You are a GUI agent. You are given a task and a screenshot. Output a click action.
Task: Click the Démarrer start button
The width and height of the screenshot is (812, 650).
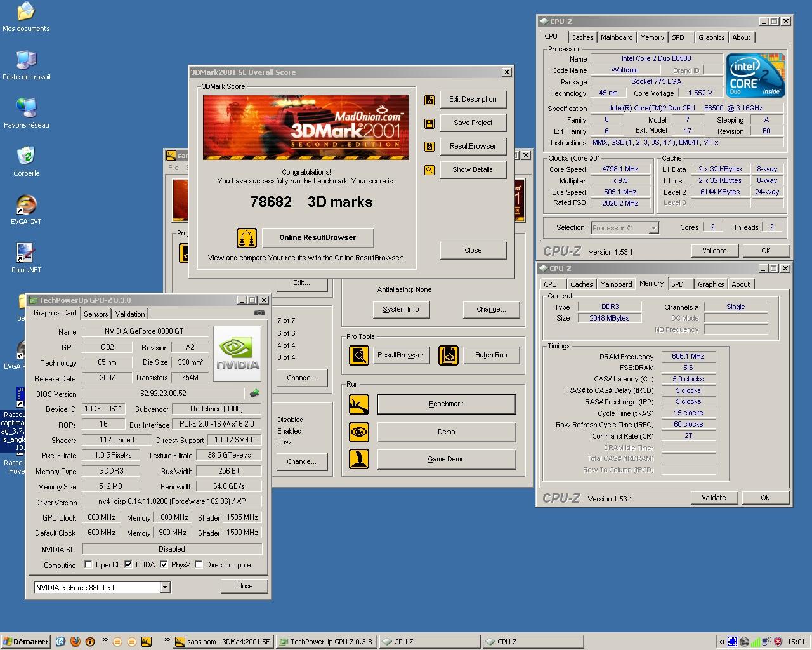tap(25, 642)
